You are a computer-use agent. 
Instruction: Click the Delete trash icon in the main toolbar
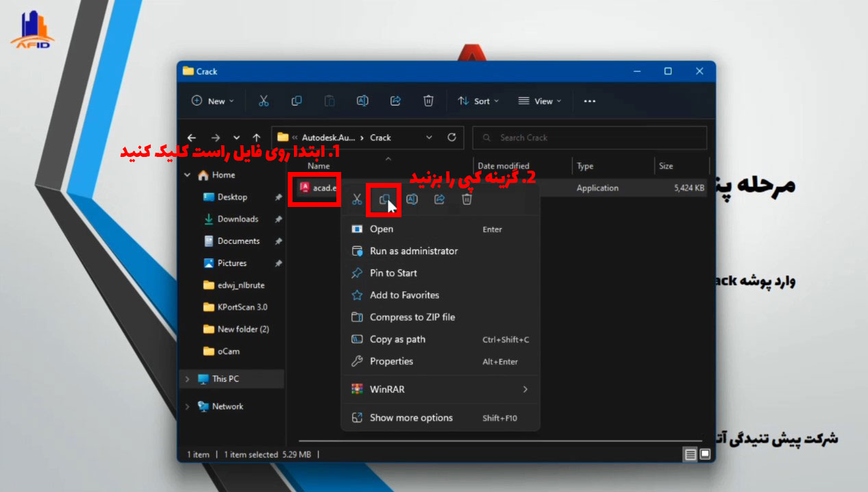coord(428,101)
